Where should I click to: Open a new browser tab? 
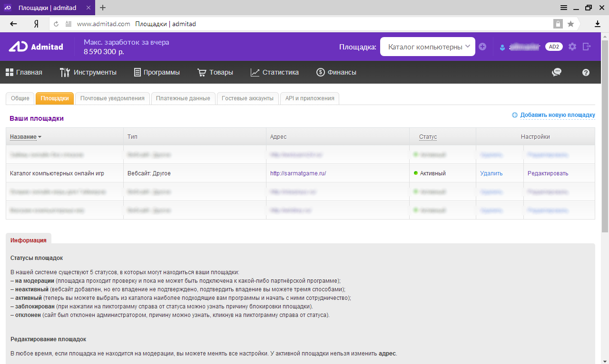point(103,8)
